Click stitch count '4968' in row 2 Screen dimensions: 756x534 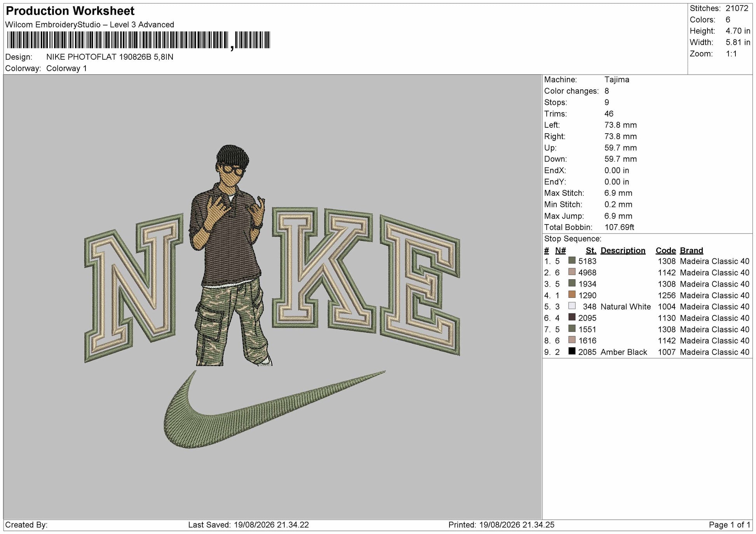coord(587,273)
